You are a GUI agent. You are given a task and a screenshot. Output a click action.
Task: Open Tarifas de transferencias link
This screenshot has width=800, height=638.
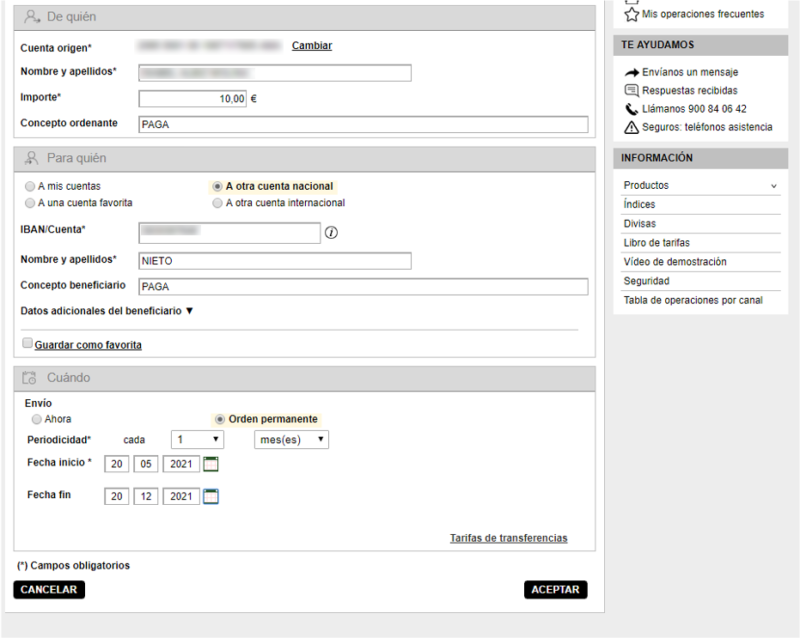click(508, 538)
